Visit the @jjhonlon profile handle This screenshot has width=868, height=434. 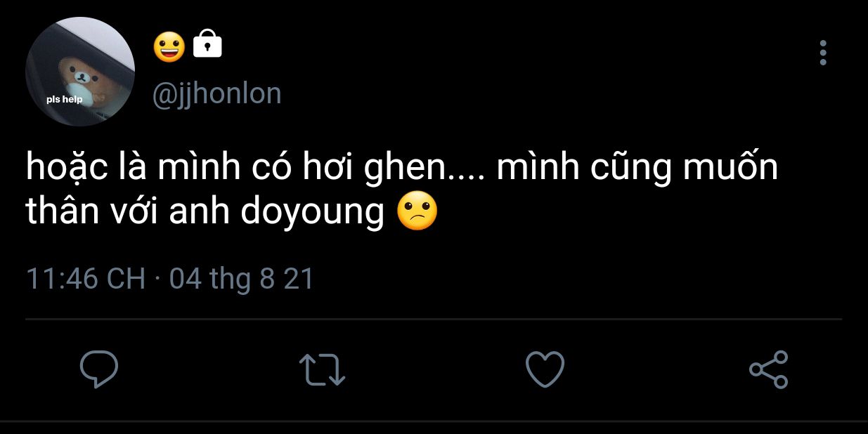216,93
